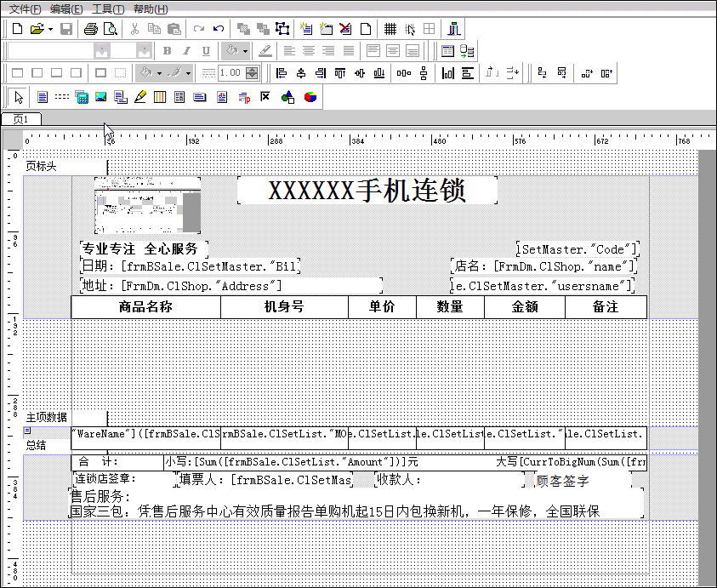Viewport: 717px width, 588px height.
Task: Toggle bold formatting
Action: click(x=167, y=51)
